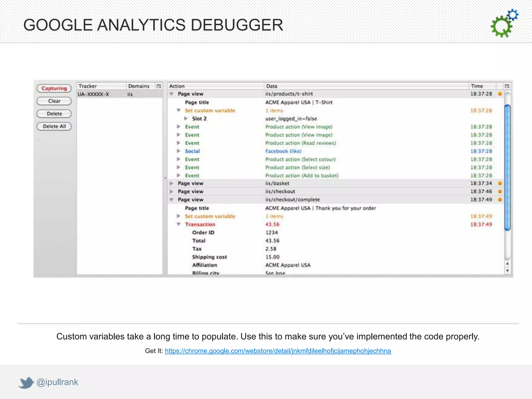Expand the iis/checkout Page view
The width and height of the screenshot is (532, 399).
(171, 191)
